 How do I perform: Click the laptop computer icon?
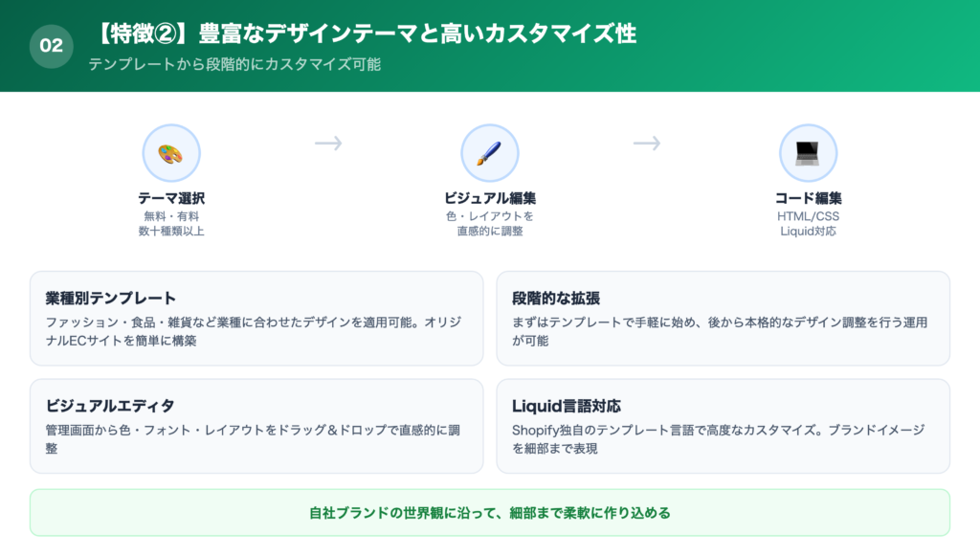(x=808, y=153)
